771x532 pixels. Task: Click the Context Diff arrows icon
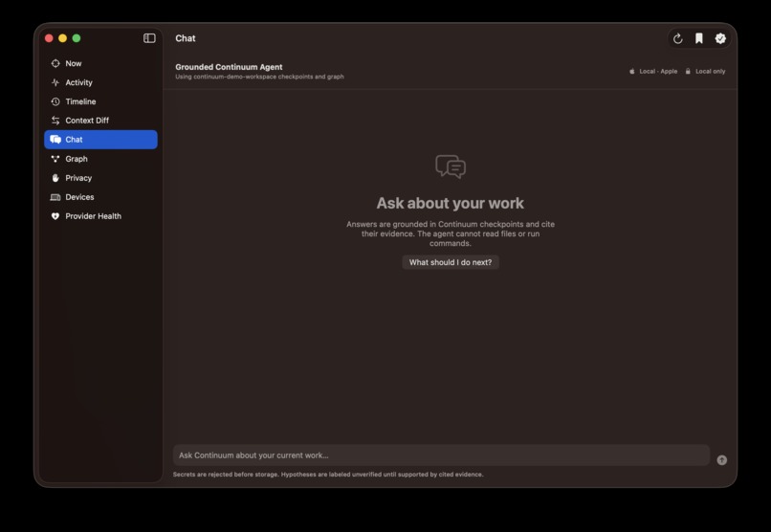coord(55,121)
